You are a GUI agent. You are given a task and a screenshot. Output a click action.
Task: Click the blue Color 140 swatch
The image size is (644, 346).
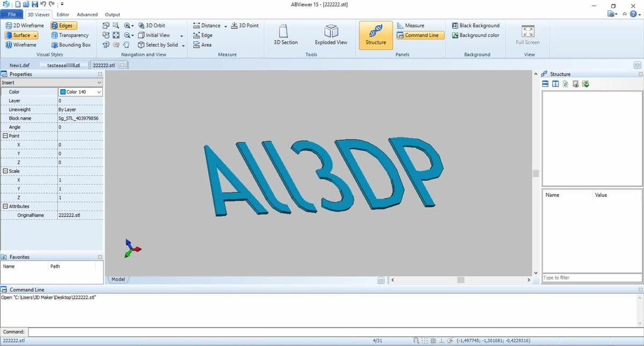tap(62, 92)
